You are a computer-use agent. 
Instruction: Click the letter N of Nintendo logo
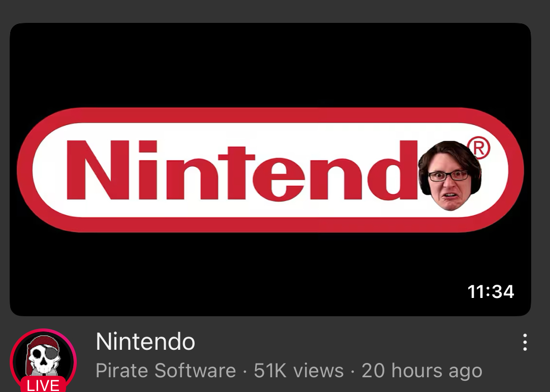(98, 170)
